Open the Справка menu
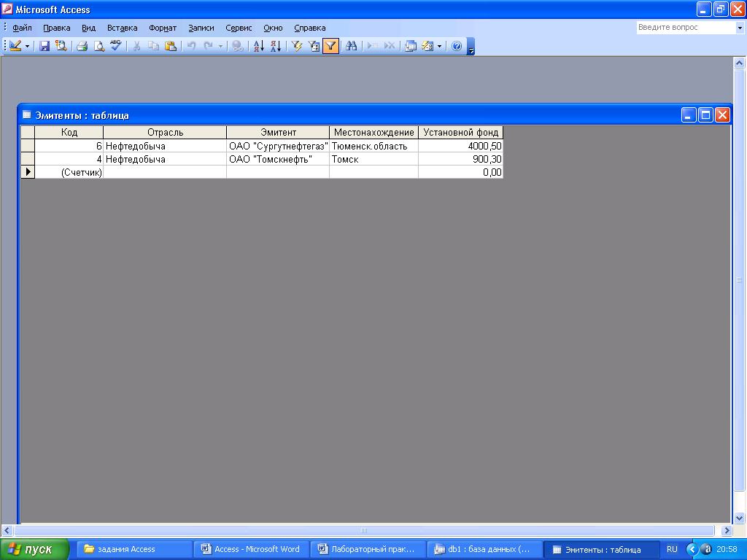 [309, 28]
